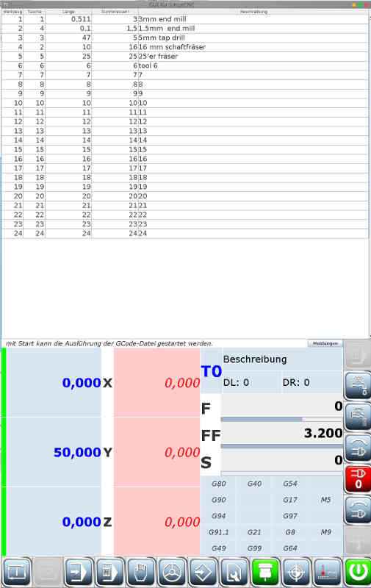The width and height of the screenshot is (371, 588).
Task: Select the hand manual mode icon
Action: pos(140,572)
